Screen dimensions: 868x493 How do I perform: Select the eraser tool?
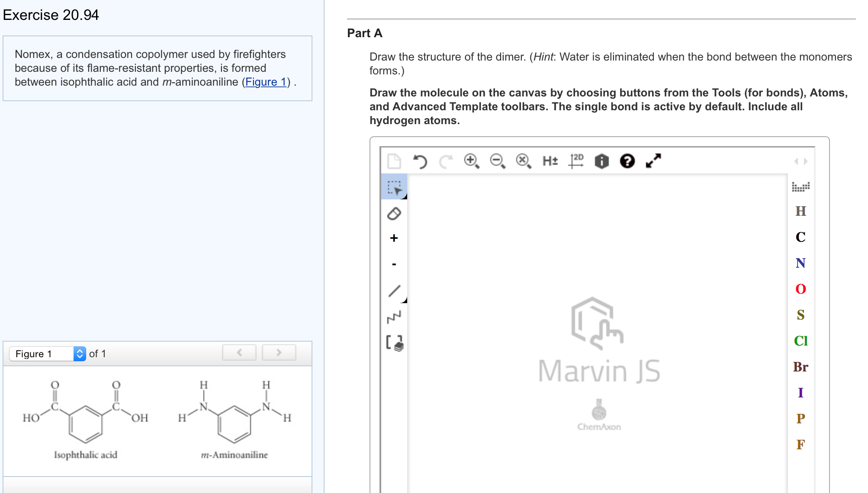click(394, 213)
